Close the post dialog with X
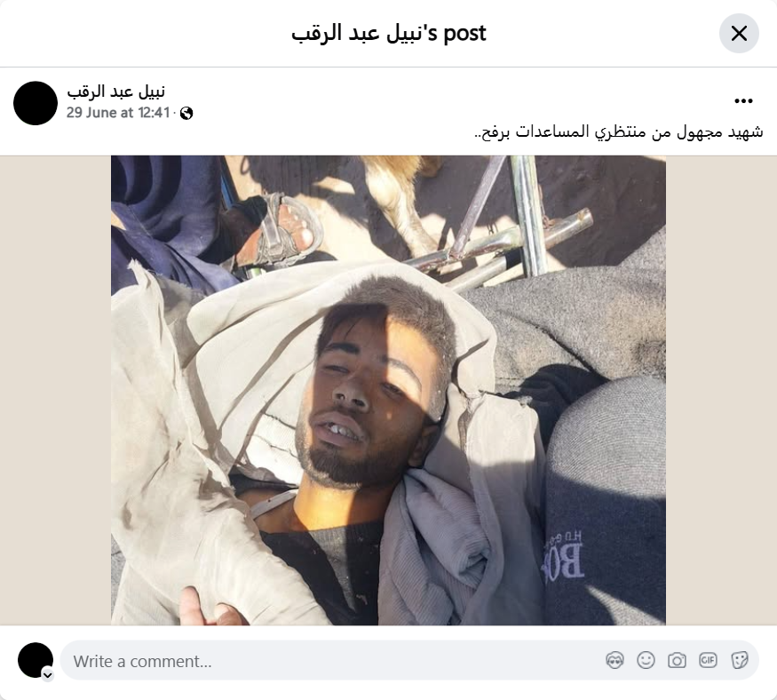The width and height of the screenshot is (777, 700). (739, 33)
